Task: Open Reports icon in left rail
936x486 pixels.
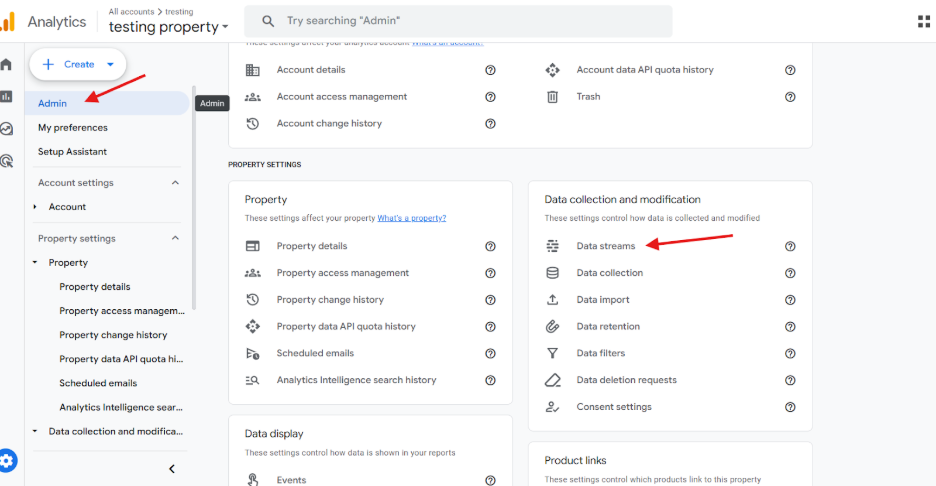Action: tap(7, 97)
